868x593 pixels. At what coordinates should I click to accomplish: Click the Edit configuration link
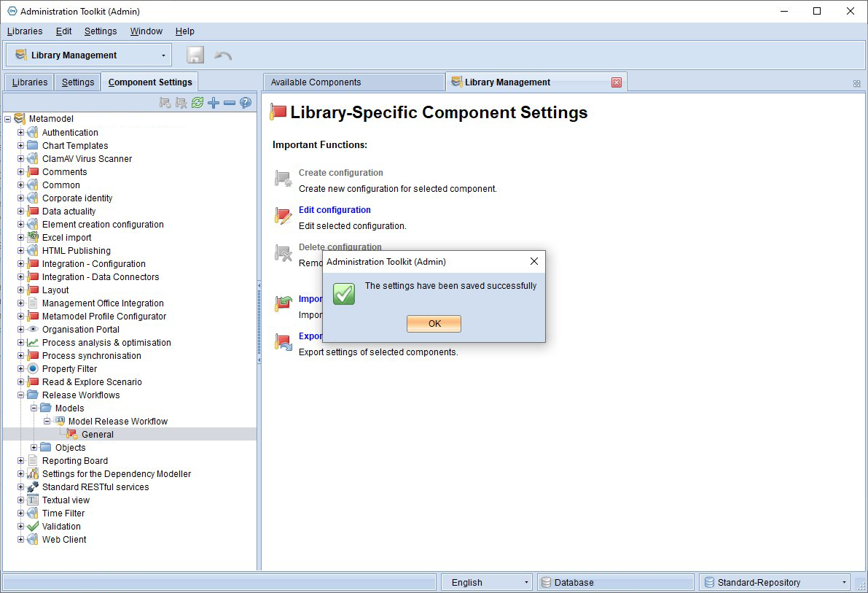(x=335, y=210)
